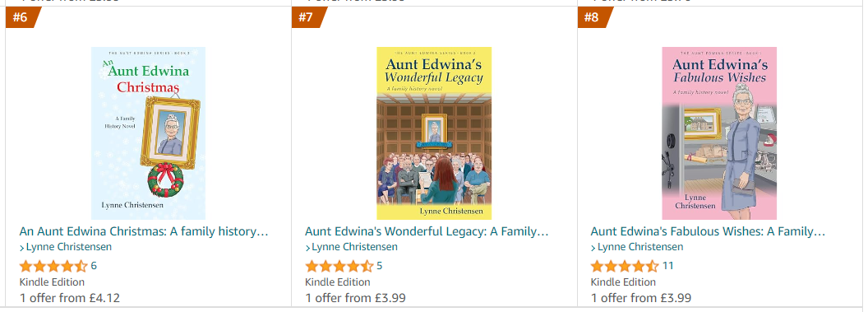Expand Lynne Christensen author under book #8
The width and height of the screenshot is (868, 312).
tap(636, 247)
